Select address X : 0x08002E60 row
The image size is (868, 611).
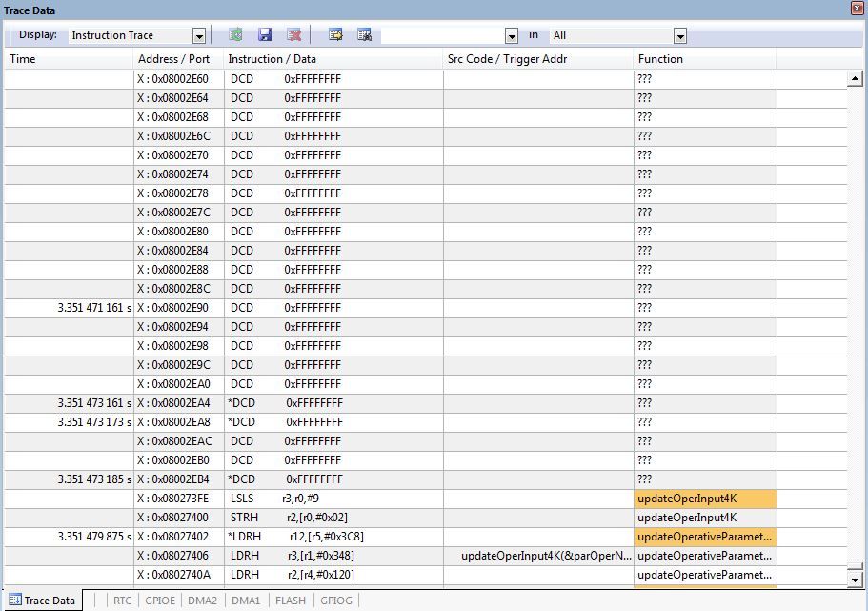(x=425, y=79)
